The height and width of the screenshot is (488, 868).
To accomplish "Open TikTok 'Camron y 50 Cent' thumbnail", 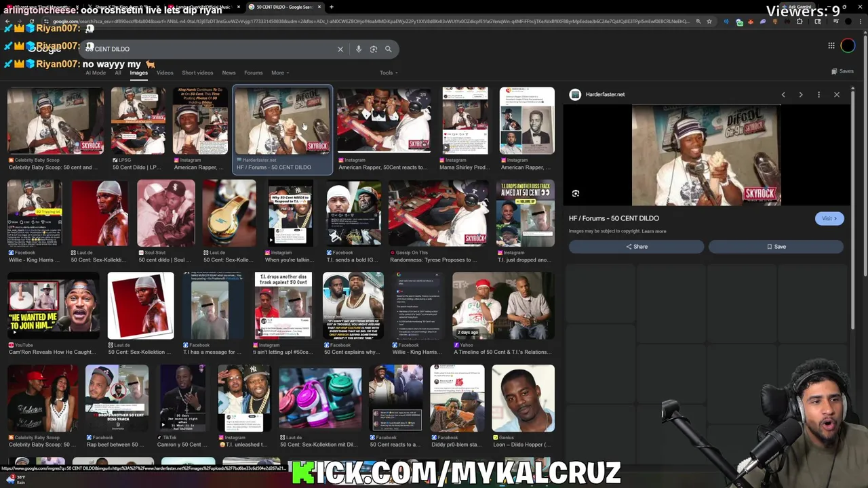I will click(x=182, y=399).
